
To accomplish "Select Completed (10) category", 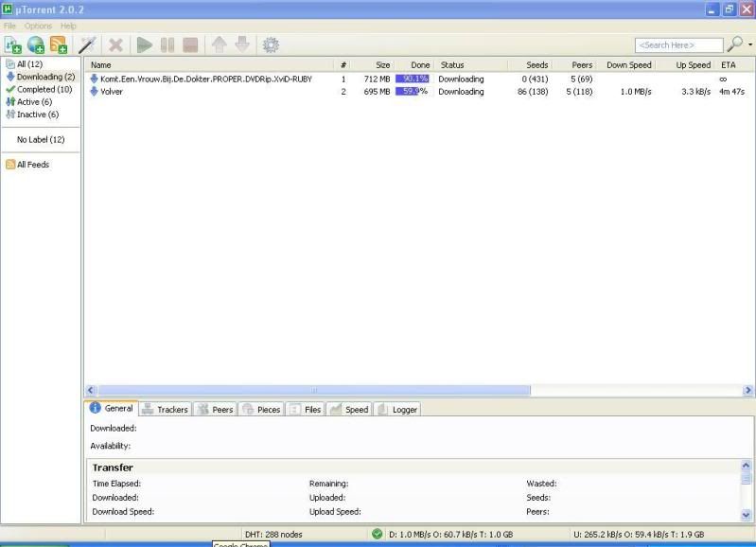I will pyautogui.click(x=44, y=89).
